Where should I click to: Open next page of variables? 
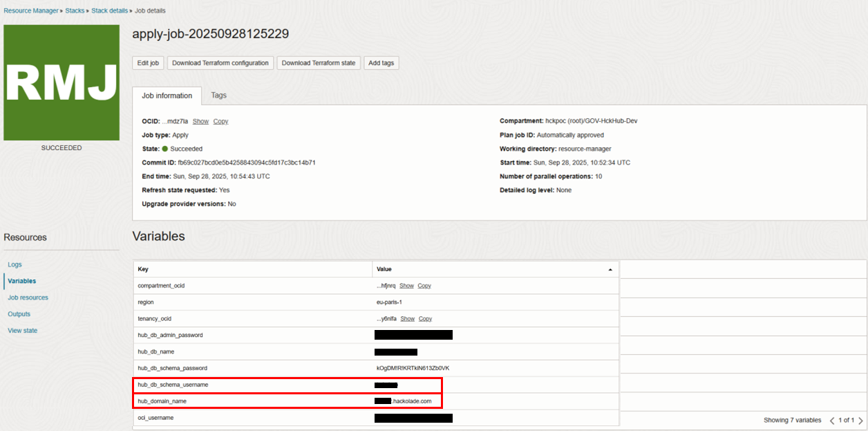[860, 420]
